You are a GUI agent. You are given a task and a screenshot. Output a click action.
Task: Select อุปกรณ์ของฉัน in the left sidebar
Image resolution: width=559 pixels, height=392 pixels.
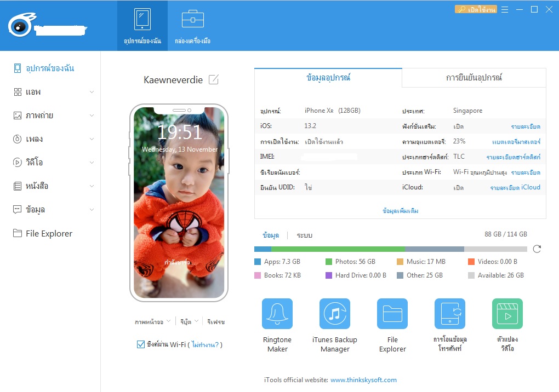43,68
